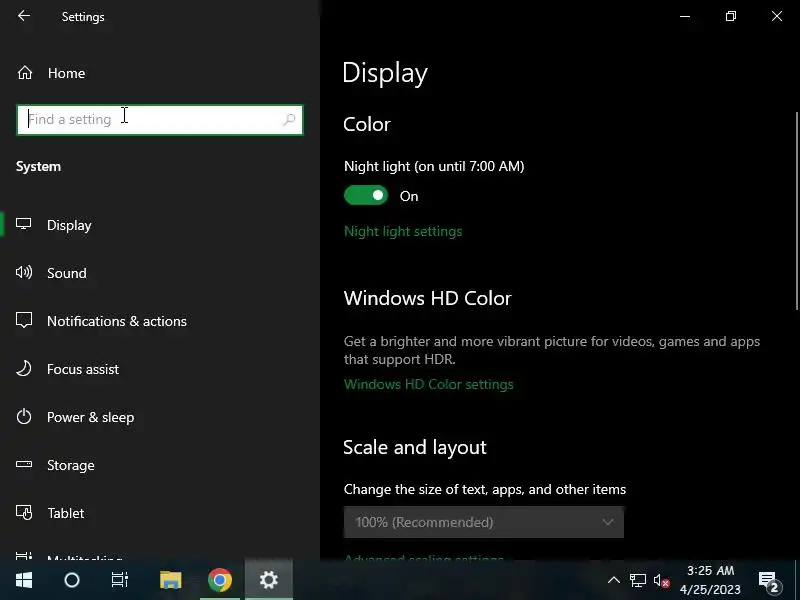Click the vertical scrollbar of Display page

pos(796,210)
